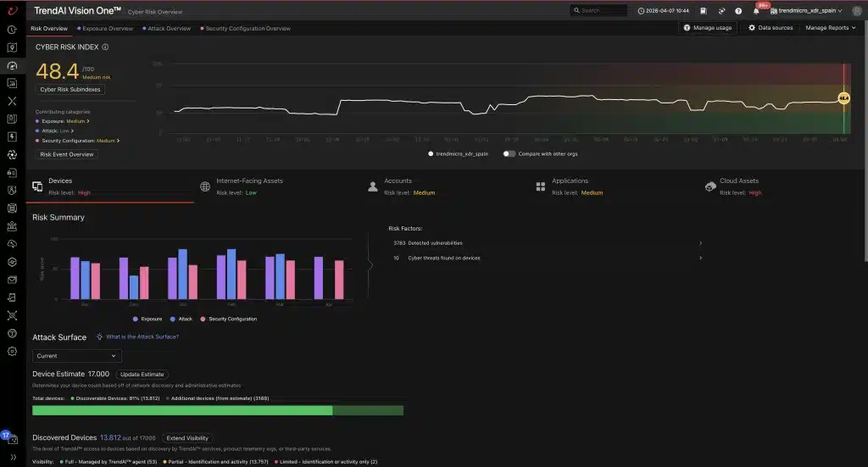Click the help question mark icon

[738, 11]
